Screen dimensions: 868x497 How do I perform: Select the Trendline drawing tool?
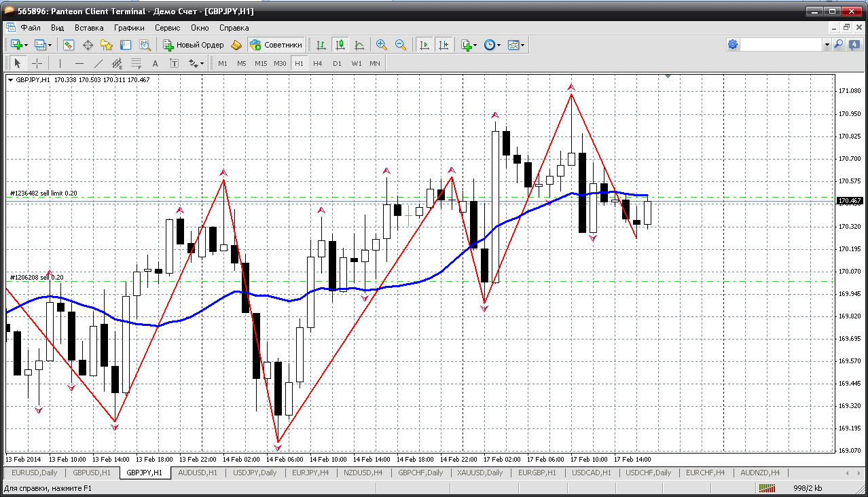tap(98, 63)
